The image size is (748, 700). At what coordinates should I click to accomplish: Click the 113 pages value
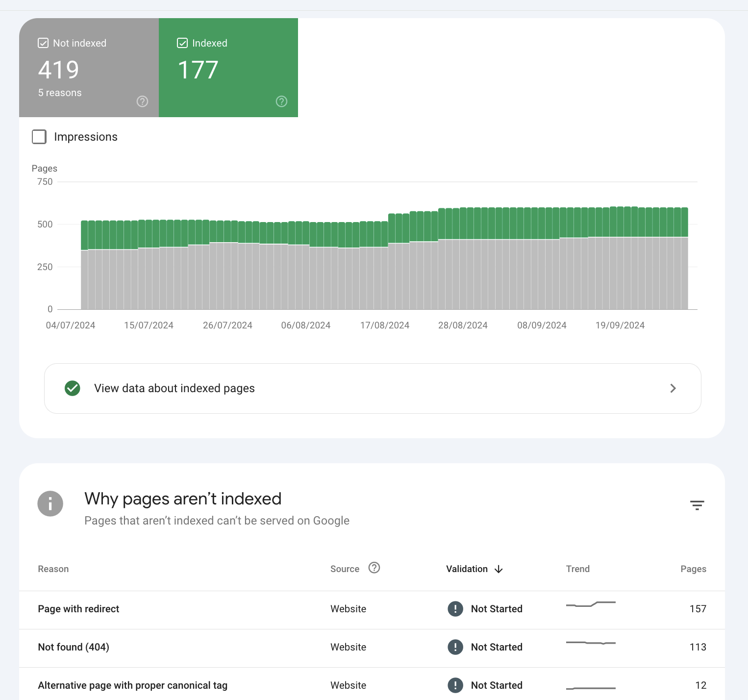tap(698, 647)
